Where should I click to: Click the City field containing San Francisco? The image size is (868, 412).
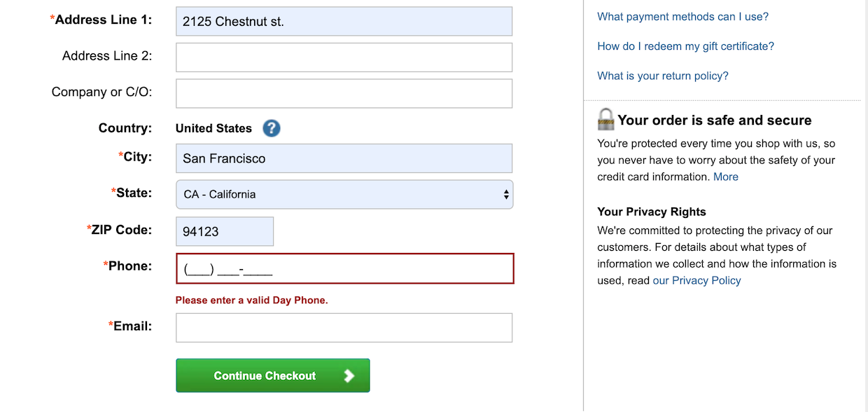pos(344,158)
